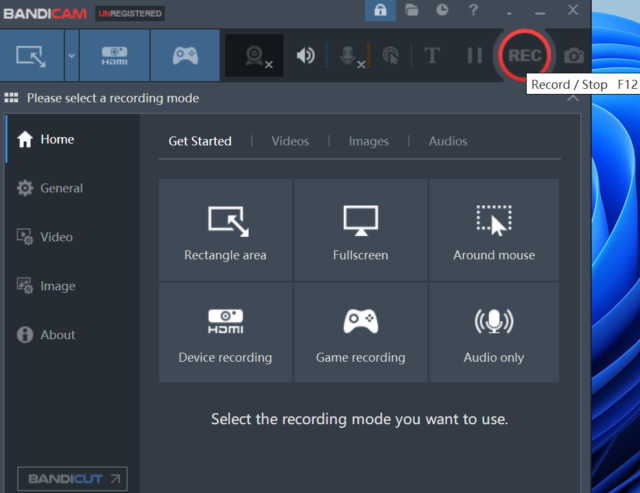
Task: Open the Home sidebar section
Action: click(x=73, y=139)
